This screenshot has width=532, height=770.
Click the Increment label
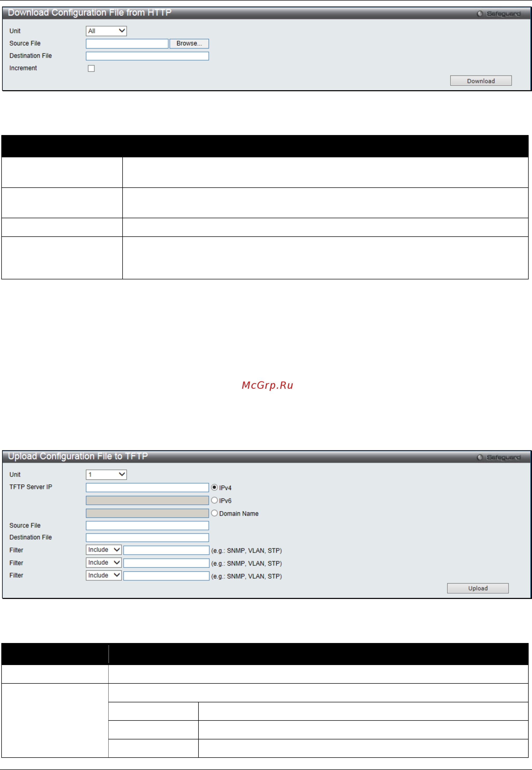coord(23,68)
